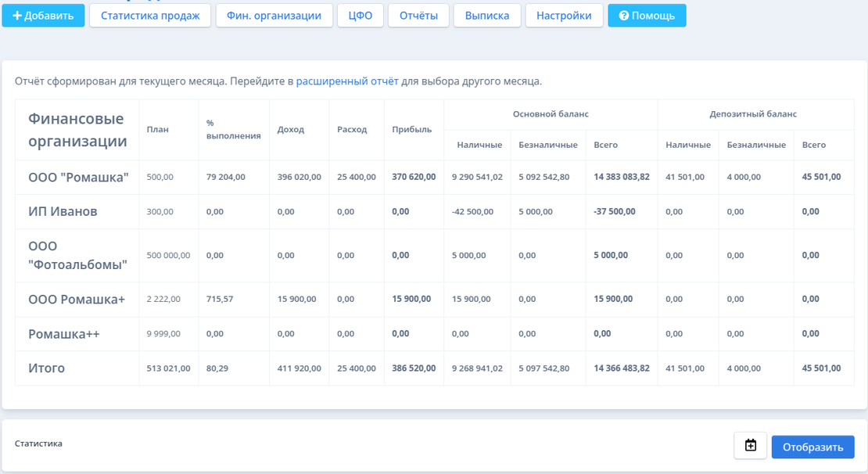
Task: Click the Добавить button with plus icon
Action: pyautogui.click(x=43, y=16)
